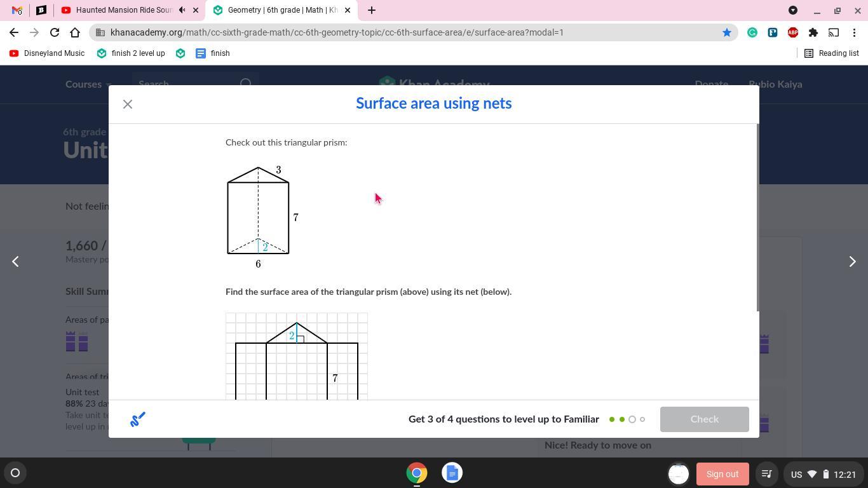The height and width of the screenshot is (488, 868).
Task: Close the Haunted Mansion YouTube tab
Action: tap(196, 10)
